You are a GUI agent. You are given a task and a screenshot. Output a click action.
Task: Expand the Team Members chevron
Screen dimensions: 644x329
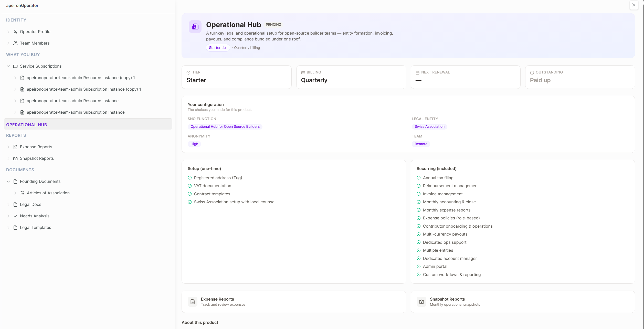click(x=8, y=43)
